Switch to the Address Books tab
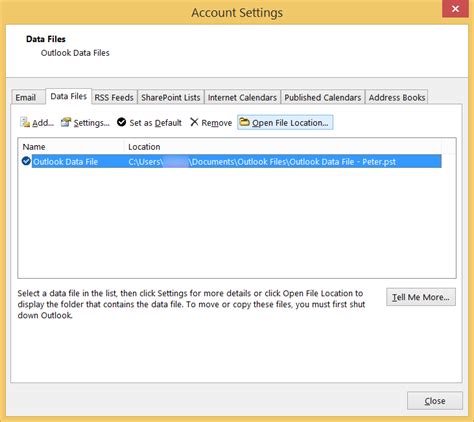Image resolution: width=474 pixels, height=422 pixels. [397, 98]
